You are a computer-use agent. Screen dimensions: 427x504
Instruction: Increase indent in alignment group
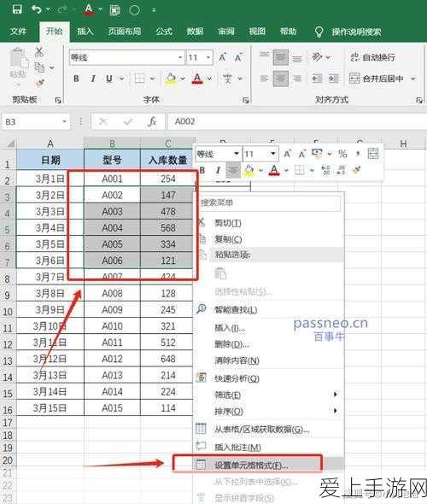click(x=334, y=79)
